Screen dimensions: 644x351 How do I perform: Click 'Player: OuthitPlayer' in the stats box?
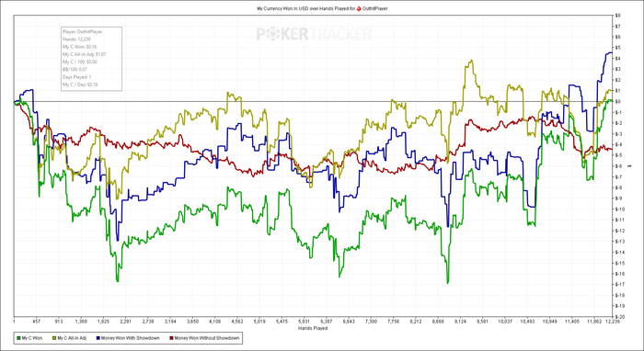point(83,31)
